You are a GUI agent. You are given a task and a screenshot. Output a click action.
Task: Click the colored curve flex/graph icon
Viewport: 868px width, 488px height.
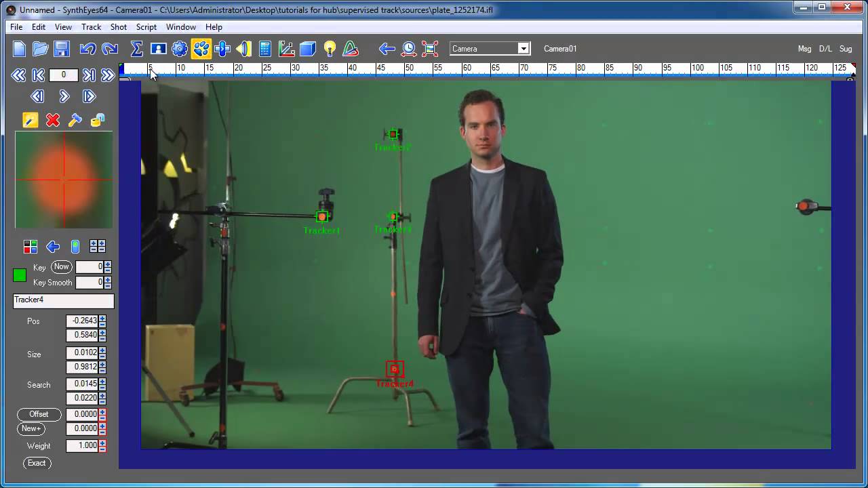coord(351,49)
